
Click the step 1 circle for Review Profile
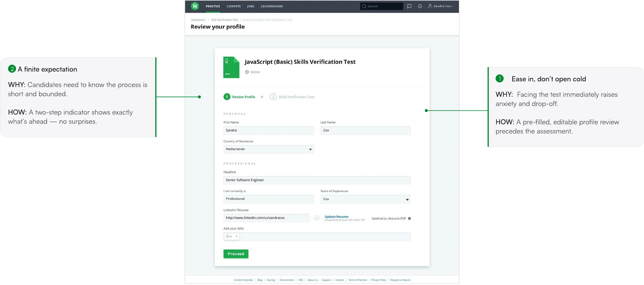pos(227,97)
